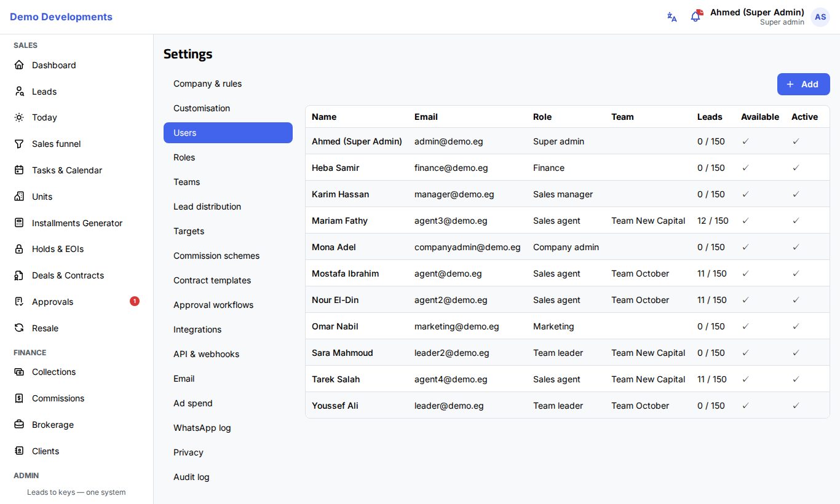Click the Name column header

point(324,117)
